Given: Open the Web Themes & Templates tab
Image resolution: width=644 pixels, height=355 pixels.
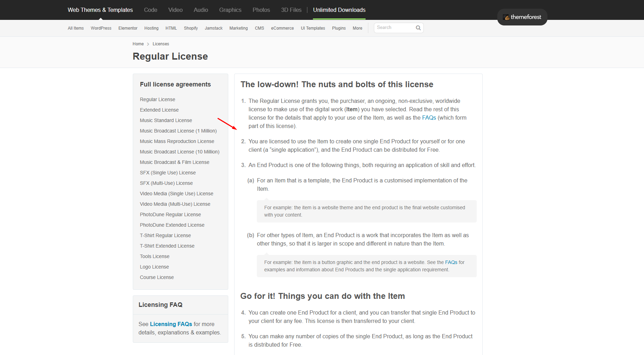Looking at the screenshot, I should pos(100,10).
